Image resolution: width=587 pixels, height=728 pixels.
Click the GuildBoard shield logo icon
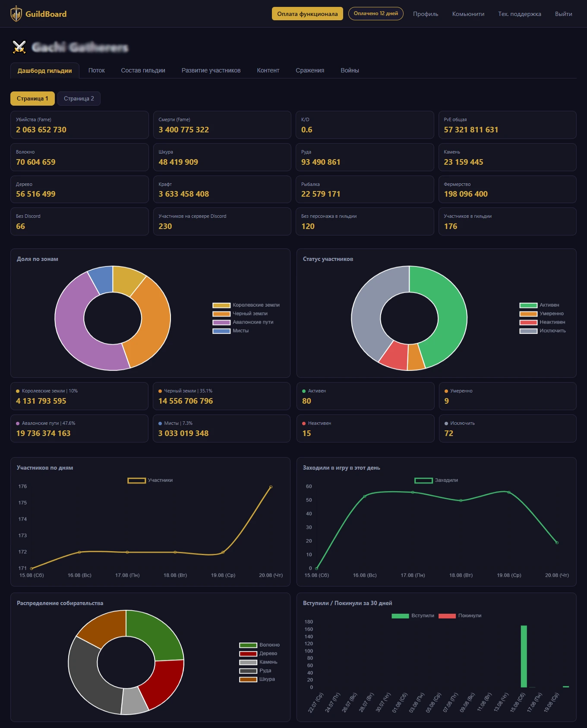(16, 14)
